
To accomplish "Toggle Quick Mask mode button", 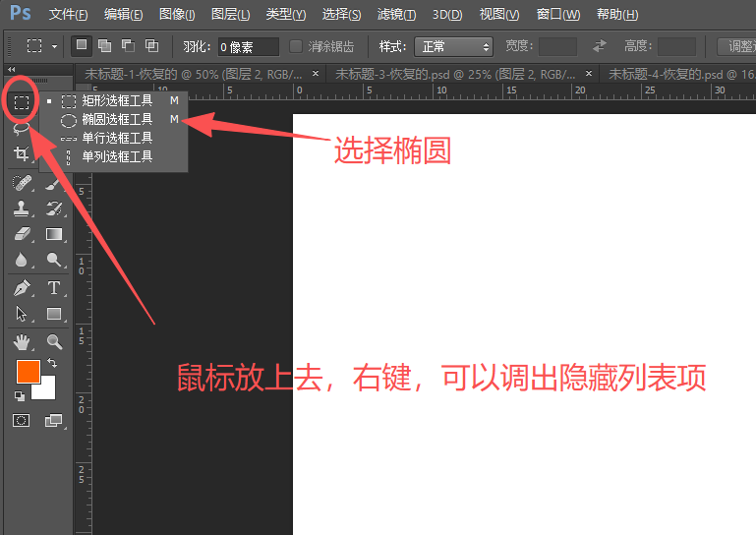I will click(x=22, y=420).
